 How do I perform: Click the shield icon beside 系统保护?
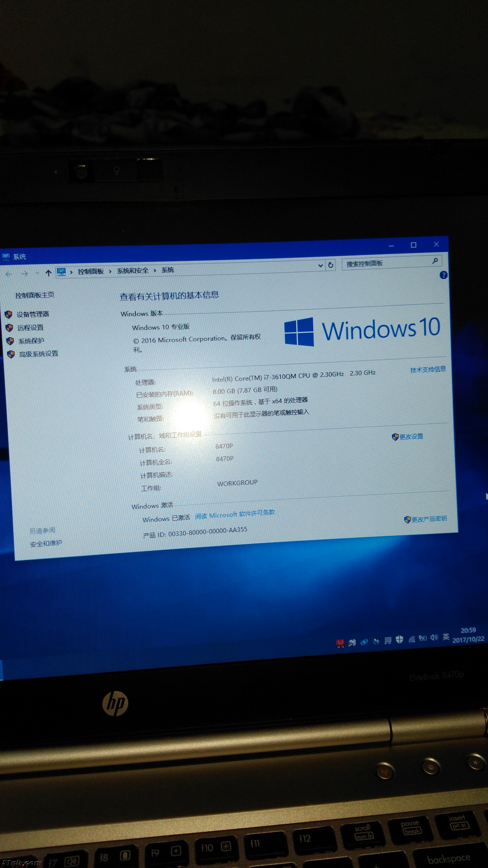click(x=10, y=341)
